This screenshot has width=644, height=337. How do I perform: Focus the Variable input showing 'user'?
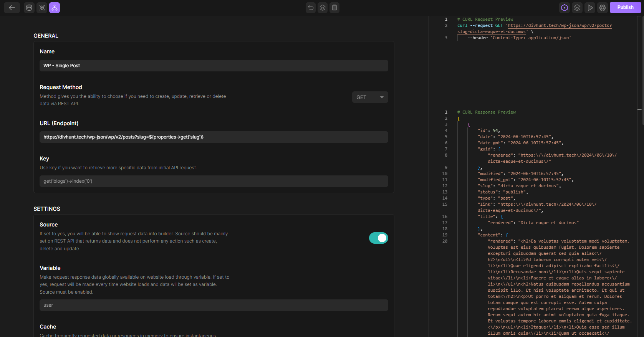[214, 305]
